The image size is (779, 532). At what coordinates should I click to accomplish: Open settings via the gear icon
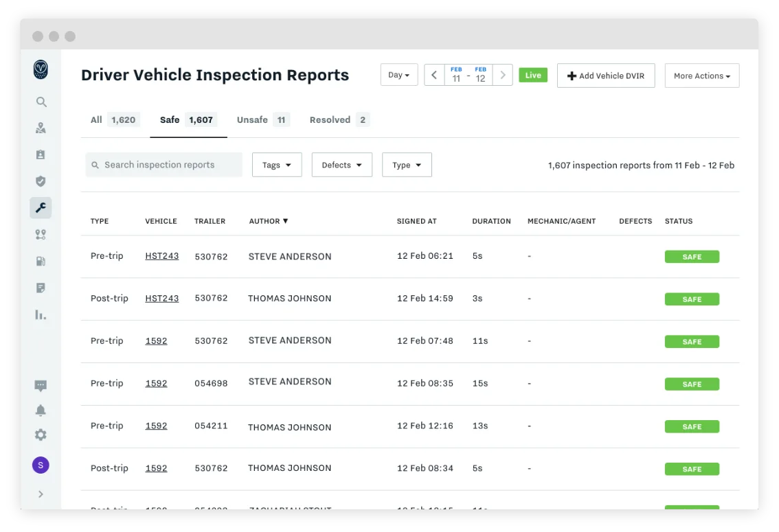(x=41, y=435)
